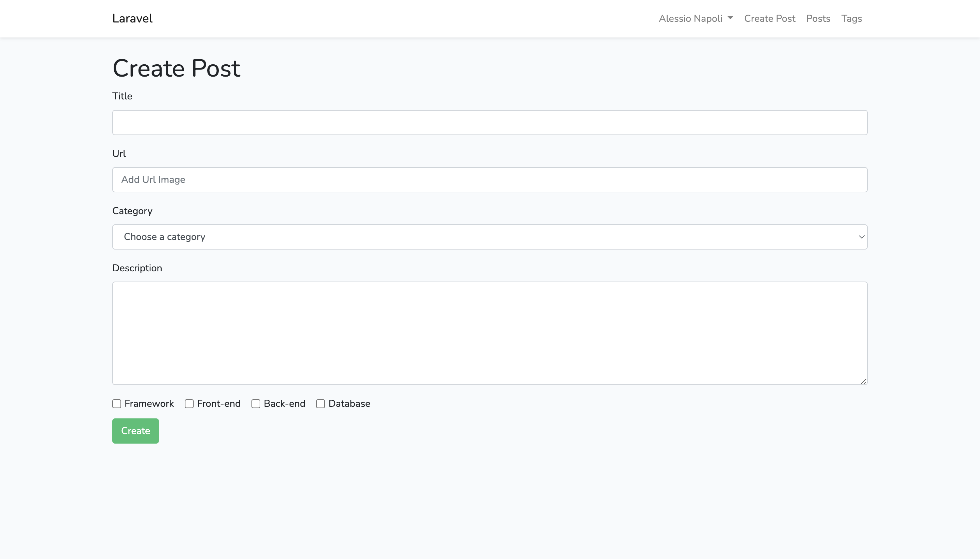The width and height of the screenshot is (980, 559).
Task: Click the Category label
Action: 132,210
